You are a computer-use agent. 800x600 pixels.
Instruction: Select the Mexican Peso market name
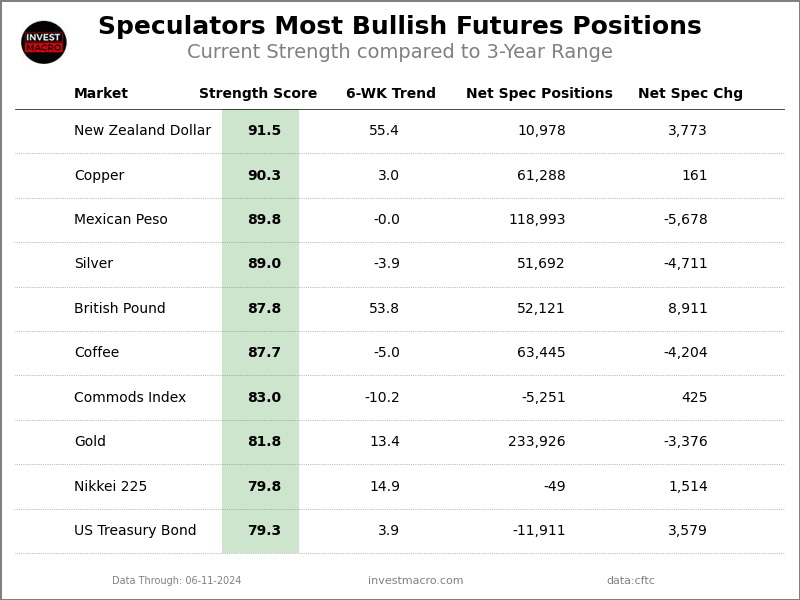(x=121, y=220)
